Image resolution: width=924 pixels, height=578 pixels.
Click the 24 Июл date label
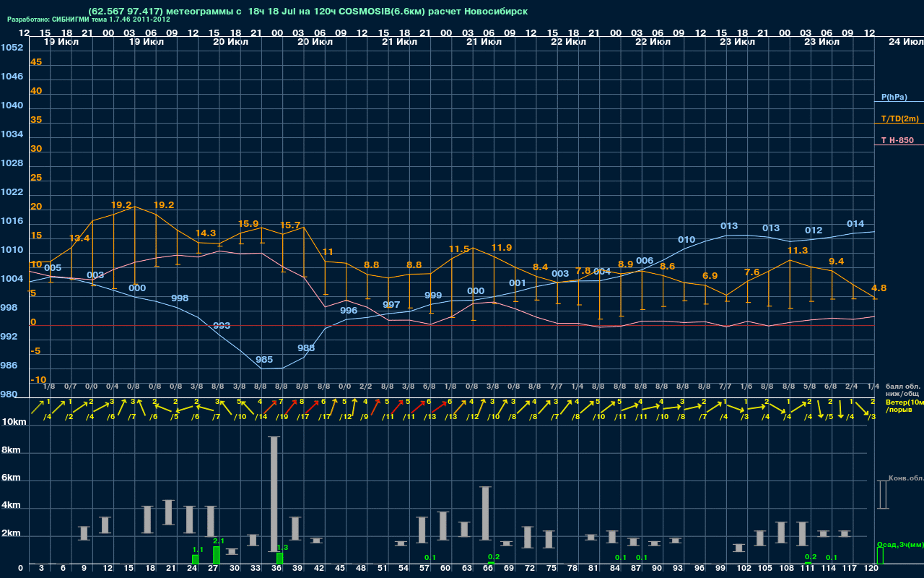click(x=905, y=42)
